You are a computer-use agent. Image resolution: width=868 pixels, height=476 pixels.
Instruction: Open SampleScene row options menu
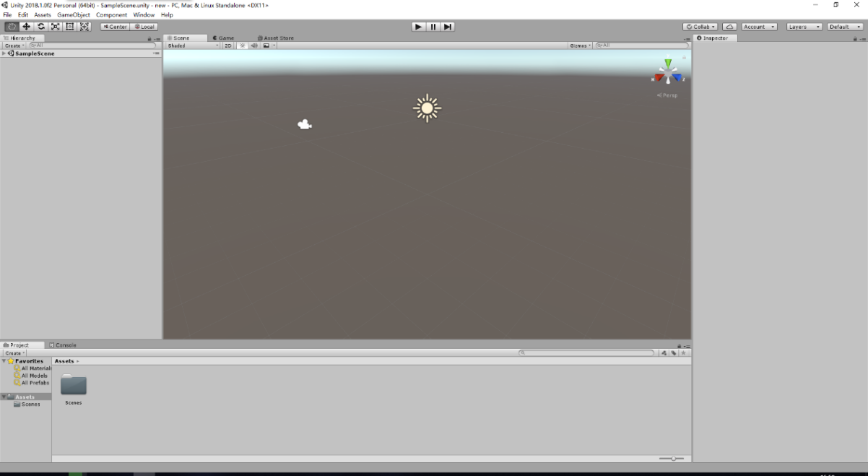tap(156, 53)
